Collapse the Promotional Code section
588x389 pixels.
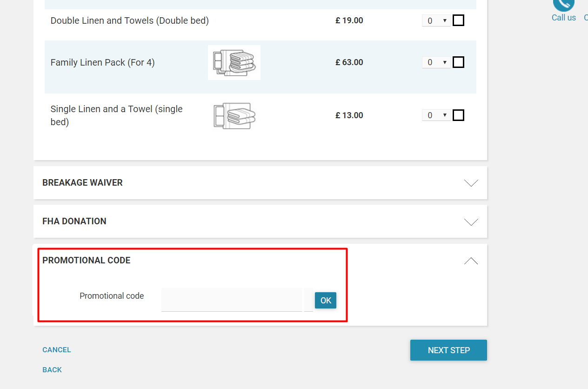[471, 261]
